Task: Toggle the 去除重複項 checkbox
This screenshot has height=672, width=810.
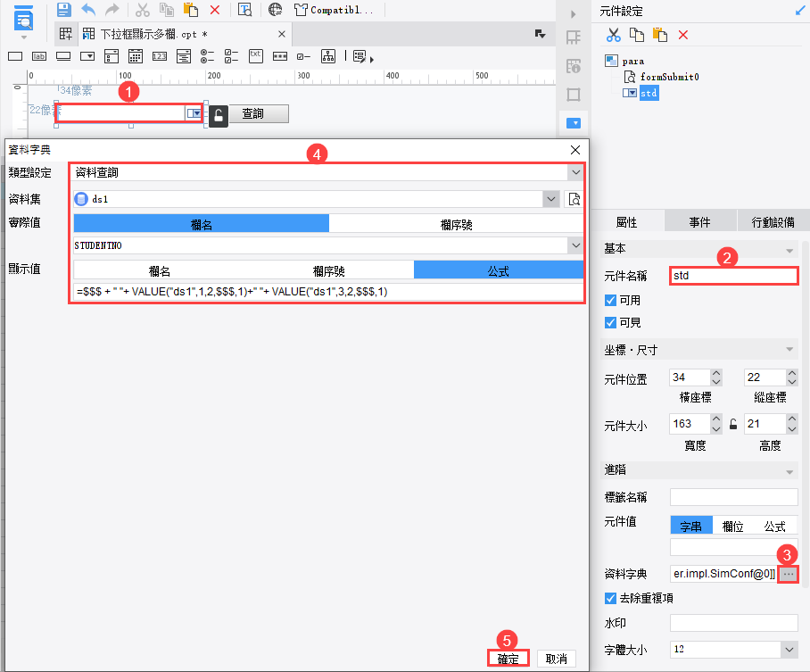Action: point(610,598)
